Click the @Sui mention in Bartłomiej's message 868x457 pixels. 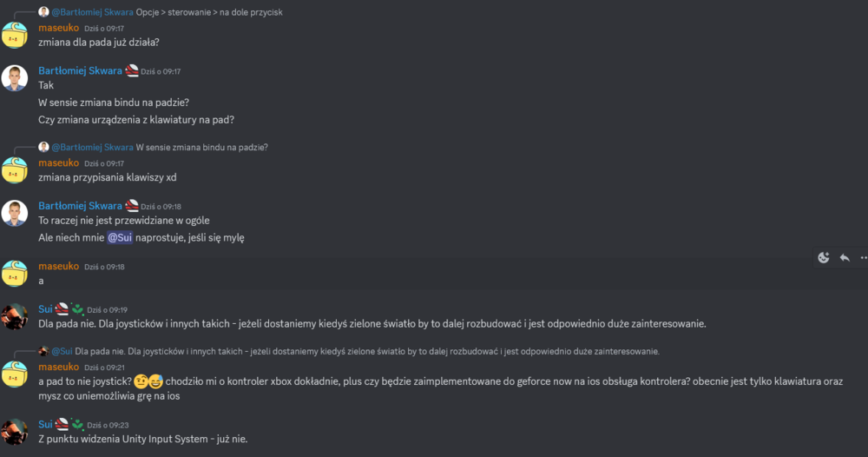(x=120, y=237)
